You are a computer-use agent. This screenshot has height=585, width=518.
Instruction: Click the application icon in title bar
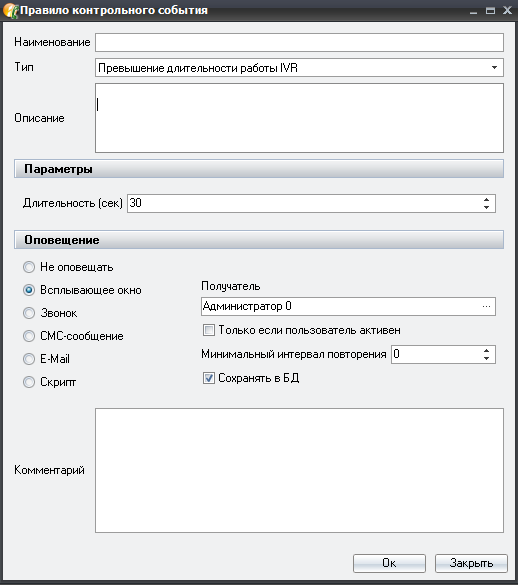point(10,10)
